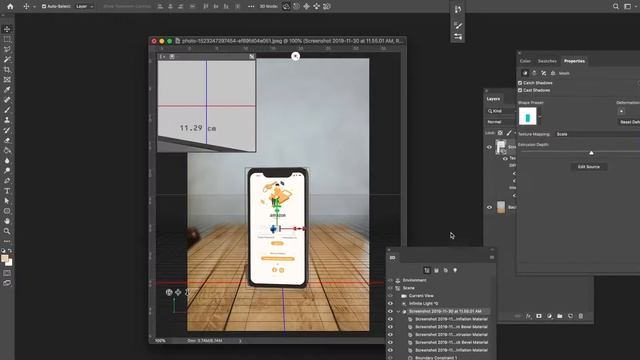Select the Clone Stamp tool
Viewport: 640px width, 360px height.
(7, 120)
